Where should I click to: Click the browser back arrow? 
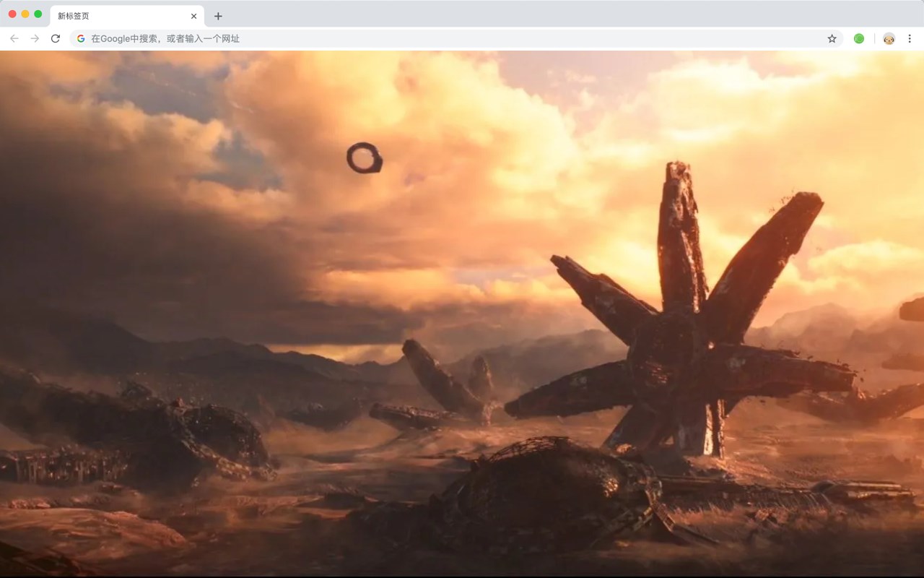click(14, 38)
